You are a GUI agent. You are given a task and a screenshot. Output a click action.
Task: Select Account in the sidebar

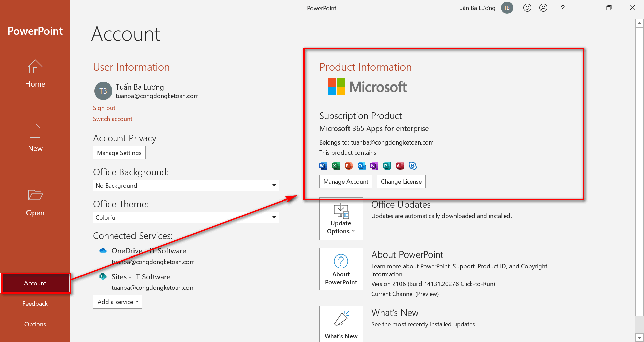point(35,283)
